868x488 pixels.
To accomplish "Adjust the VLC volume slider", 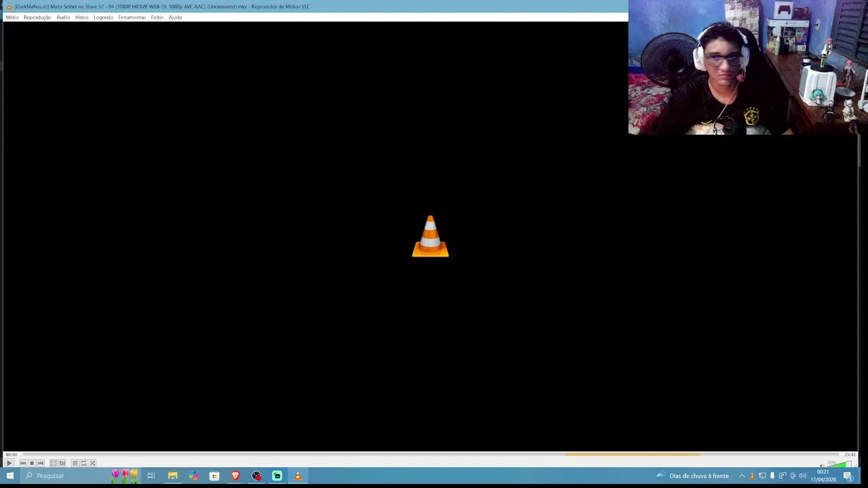I will pos(838,464).
